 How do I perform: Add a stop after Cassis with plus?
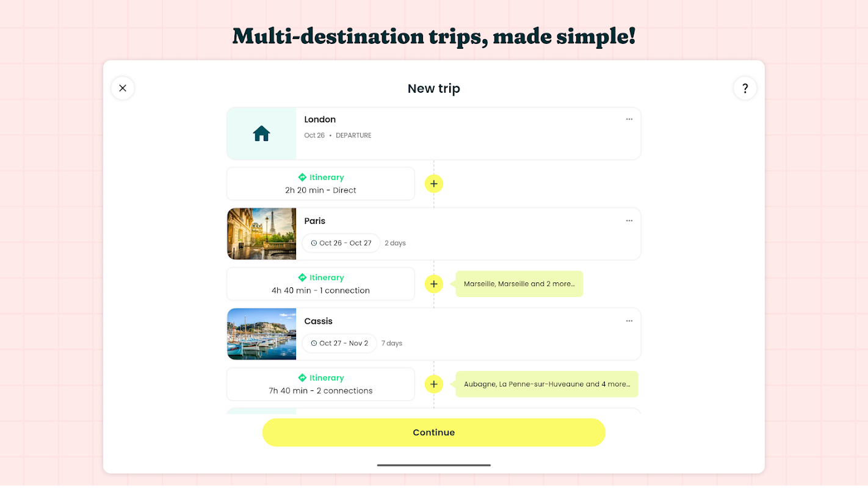point(433,384)
